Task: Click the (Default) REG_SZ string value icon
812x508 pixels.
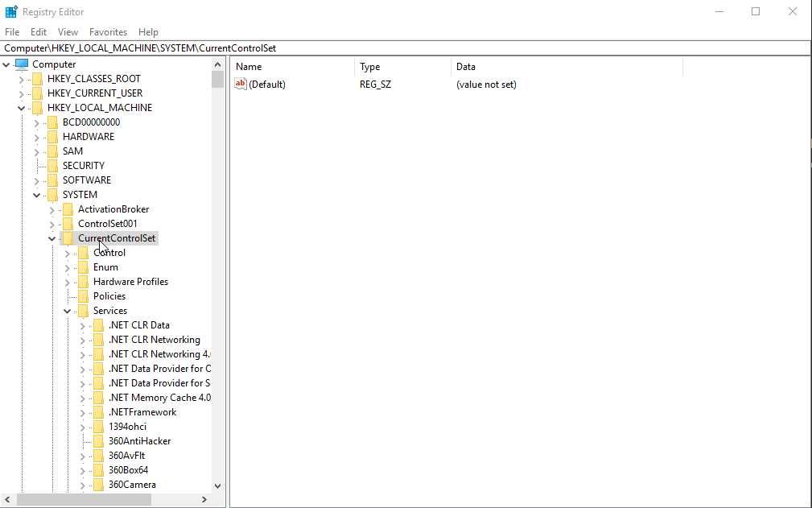Action: tap(240, 84)
